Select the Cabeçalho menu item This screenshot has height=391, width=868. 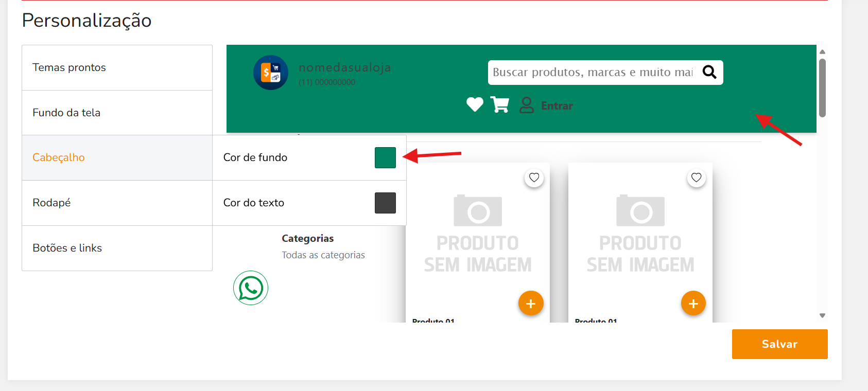click(x=117, y=158)
